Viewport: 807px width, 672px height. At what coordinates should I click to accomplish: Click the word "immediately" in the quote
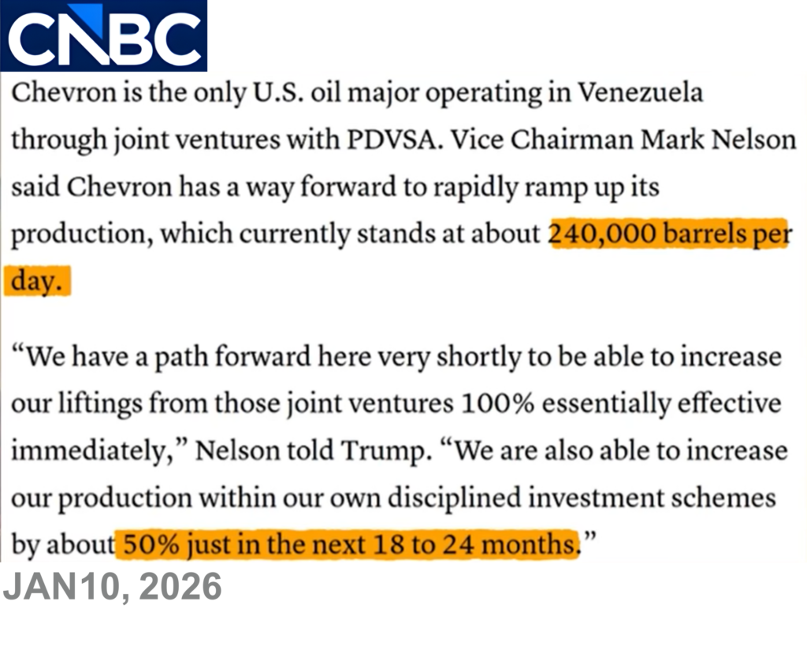(96, 451)
